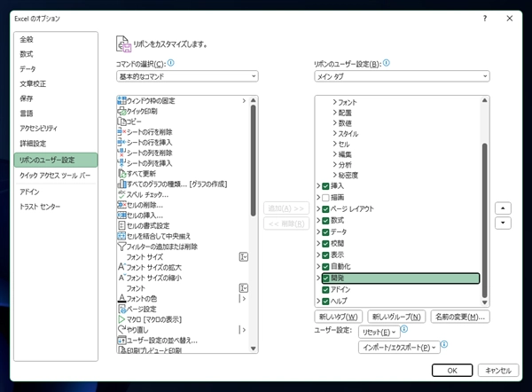Open the コマンドの選択 dropdown

[187, 76]
